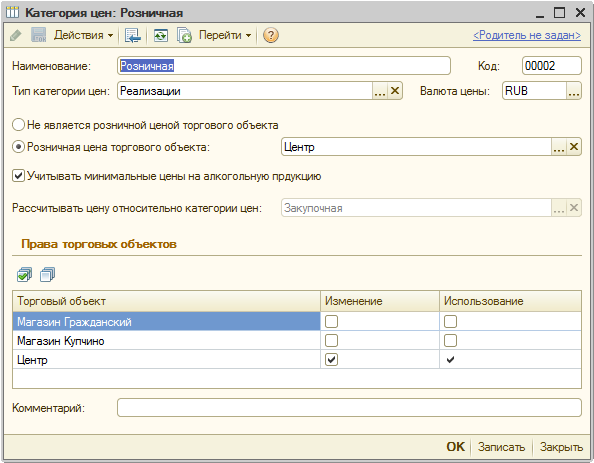
Task: Open help with the question mark icon
Action: (x=271, y=35)
